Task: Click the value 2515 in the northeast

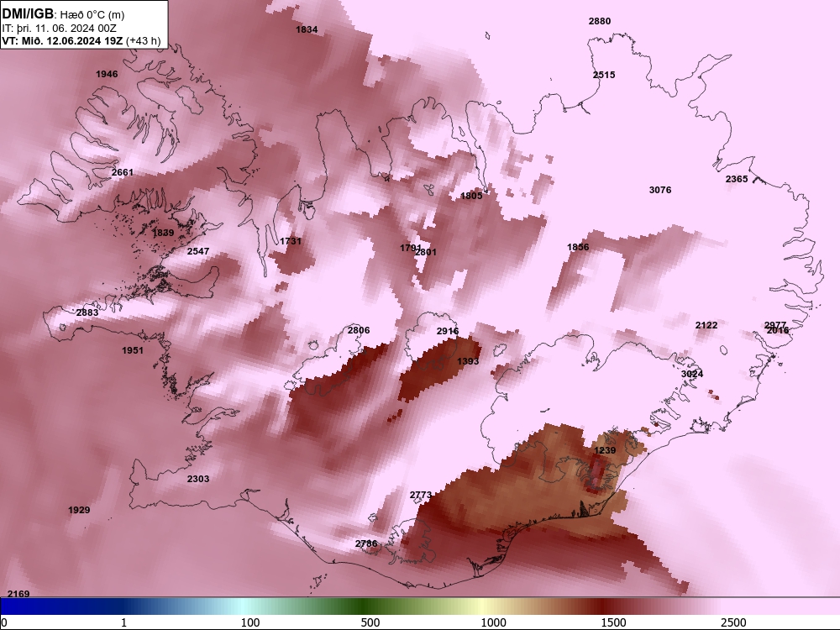Action: [604, 75]
